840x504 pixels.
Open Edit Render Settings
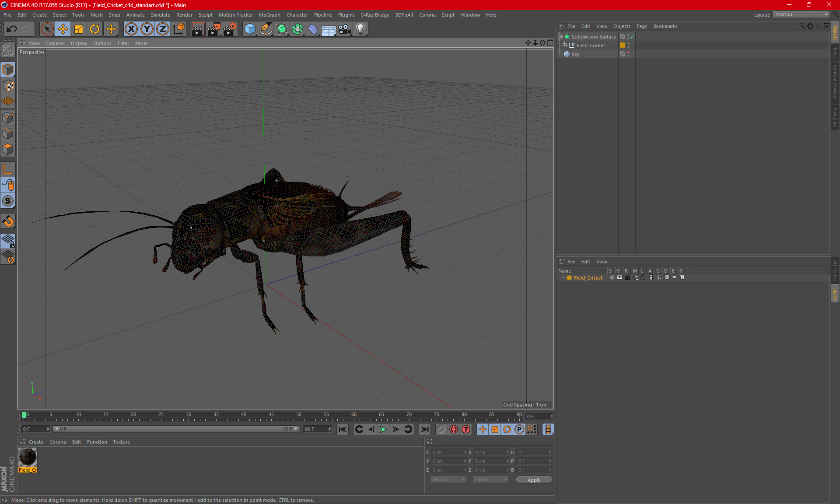(230, 29)
